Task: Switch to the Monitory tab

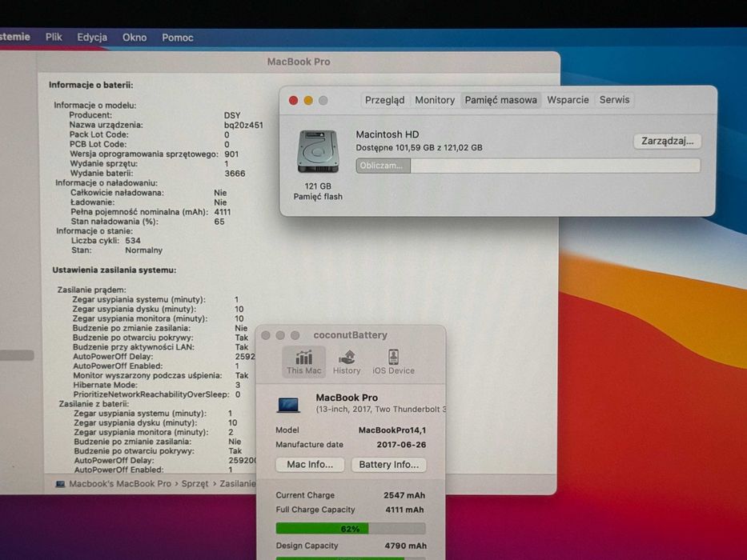Action: pos(435,100)
